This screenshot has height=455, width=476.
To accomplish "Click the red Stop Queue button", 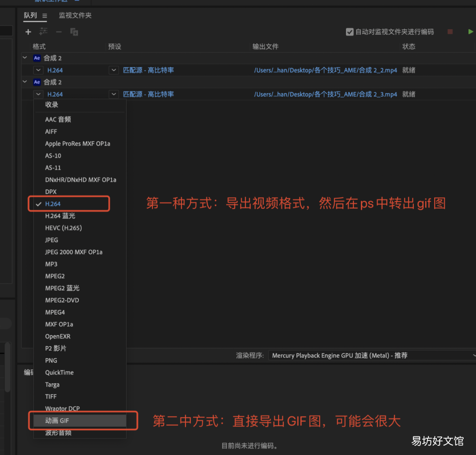I will point(450,32).
